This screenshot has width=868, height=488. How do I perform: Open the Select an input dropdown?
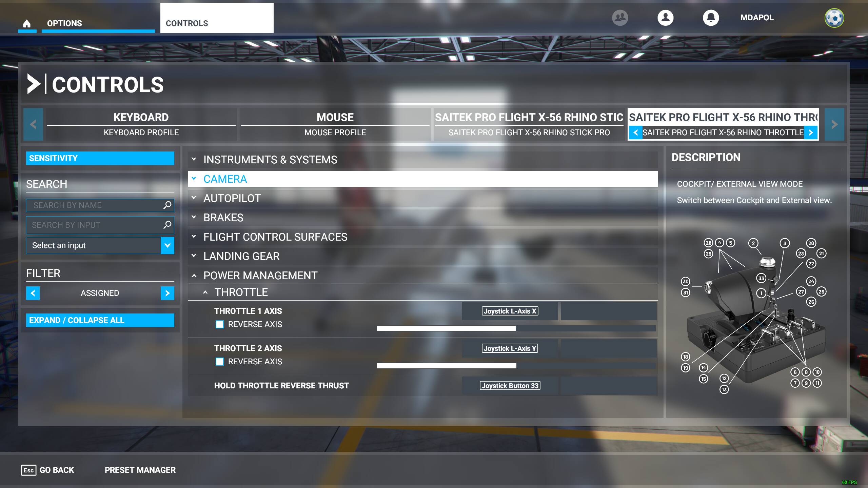tap(167, 245)
